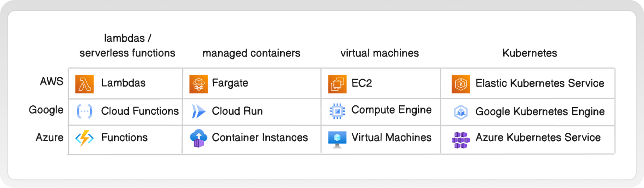Screen dimensions: 644x188
Task: Click the 'Kubernetes' column header
Action: (x=529, y=53)
